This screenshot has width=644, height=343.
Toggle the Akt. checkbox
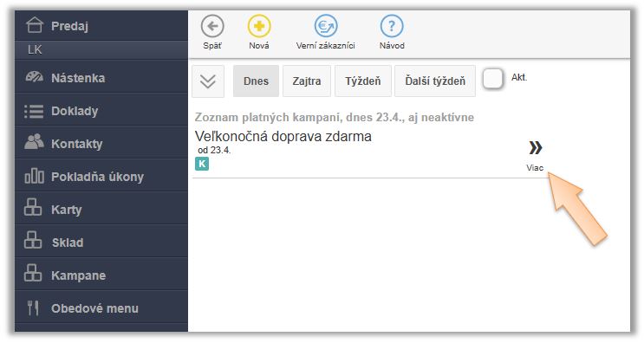(493, 78)
